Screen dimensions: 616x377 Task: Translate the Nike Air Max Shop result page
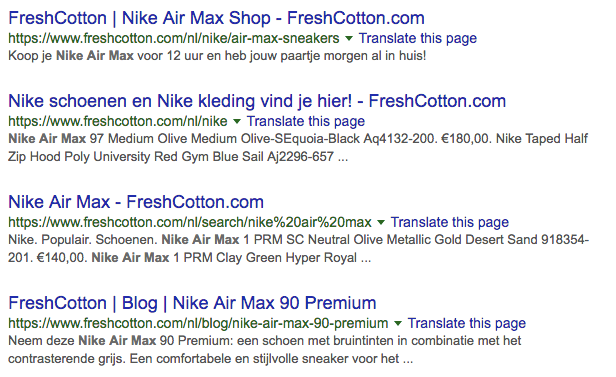click(x=418, y=38)
